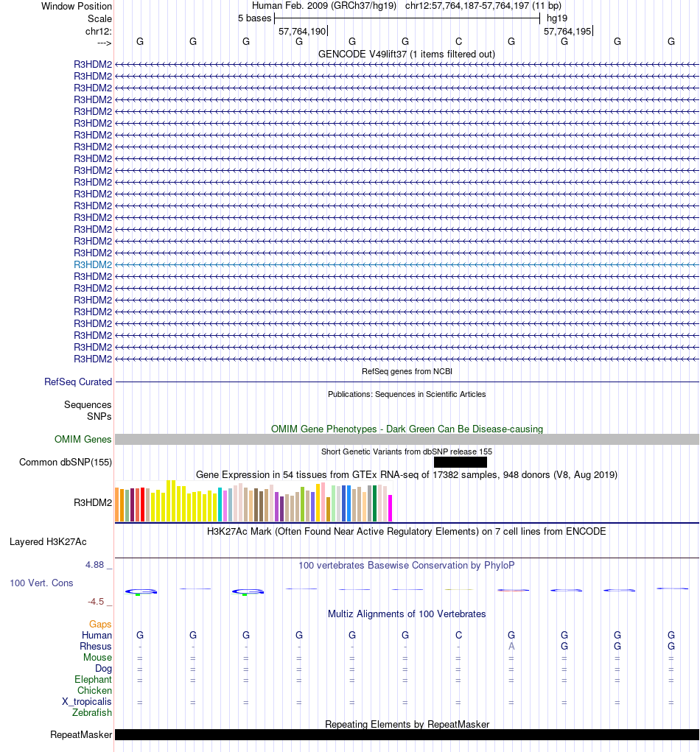Click the Layered H3K27Ac track label
Screen dimensions: 700x752
pos(48,542)
